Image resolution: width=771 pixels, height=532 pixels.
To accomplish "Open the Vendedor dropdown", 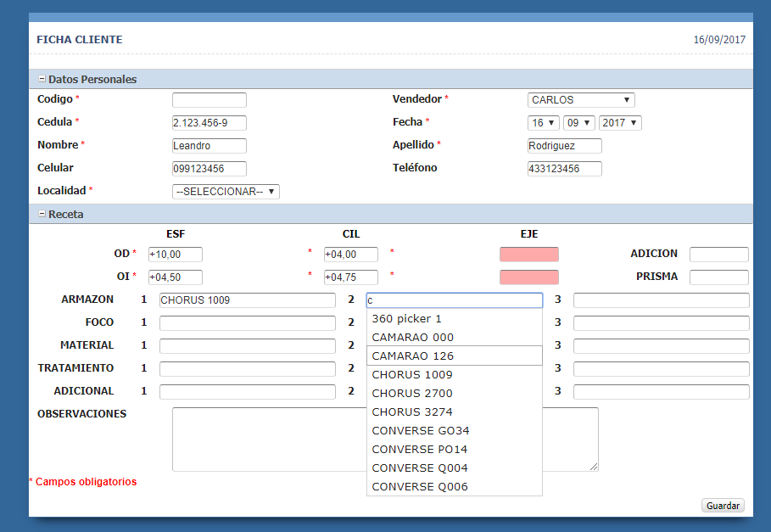I will pyautogui.click(x=580, y=100).
